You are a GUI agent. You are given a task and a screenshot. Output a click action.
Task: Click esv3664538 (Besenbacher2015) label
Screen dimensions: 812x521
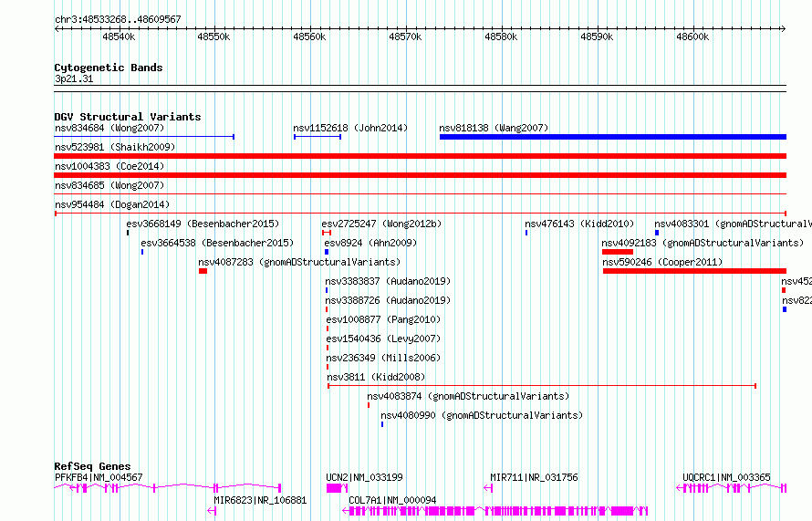point(217,243)
